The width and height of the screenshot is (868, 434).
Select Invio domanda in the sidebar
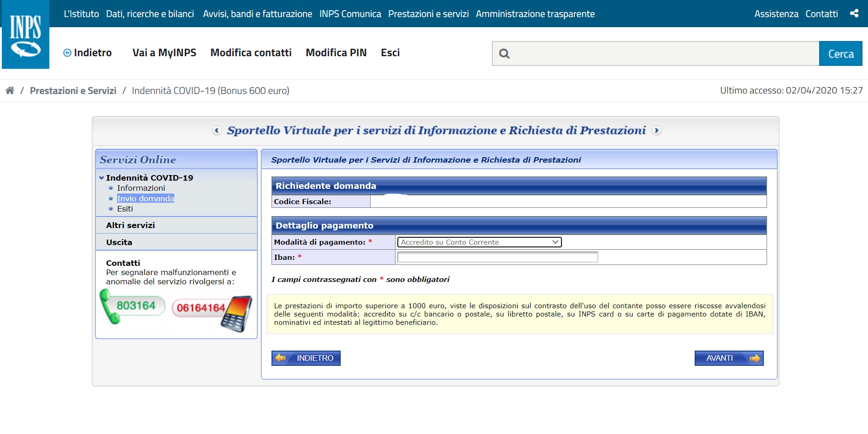tap(146, 199)
